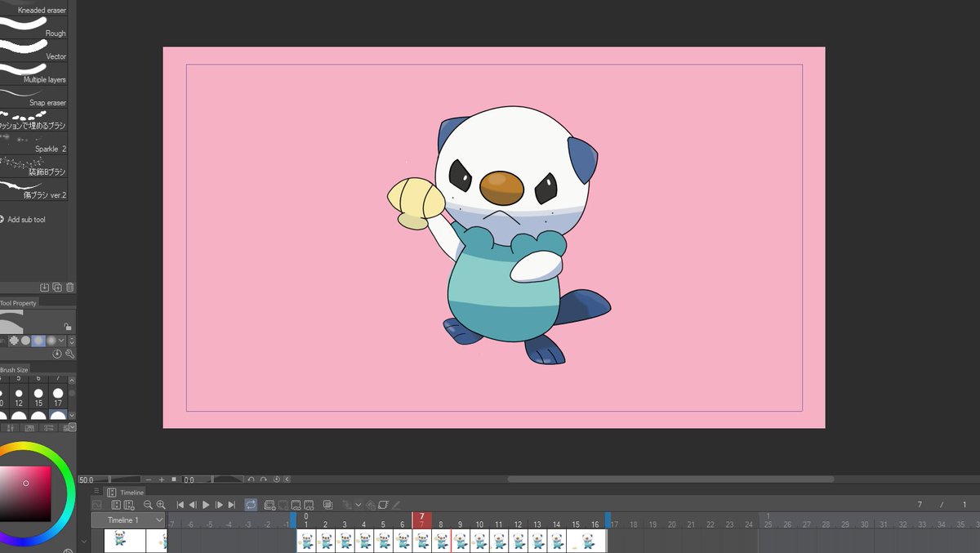Select the Multiple layers eraser sub tool
980x553 pixels.
33,72
